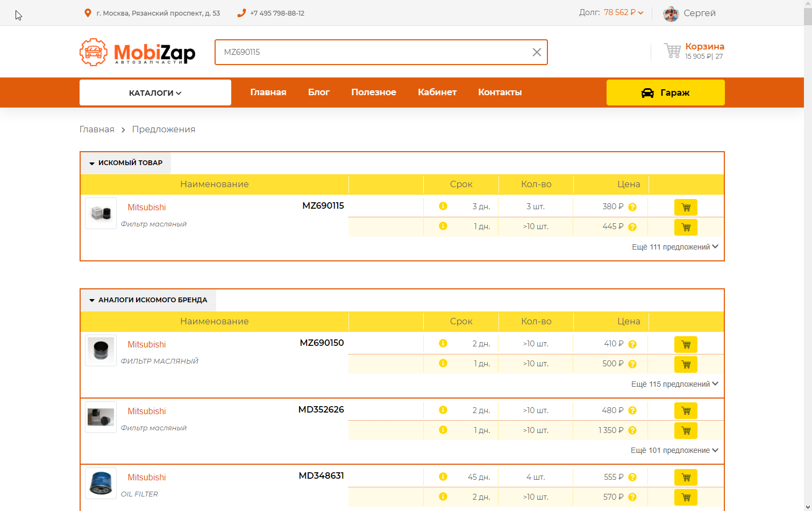Show price help for 480 ₽
The width and height of the screenshot is (812, 511).
pyautogui.click(x=632, y=410)
